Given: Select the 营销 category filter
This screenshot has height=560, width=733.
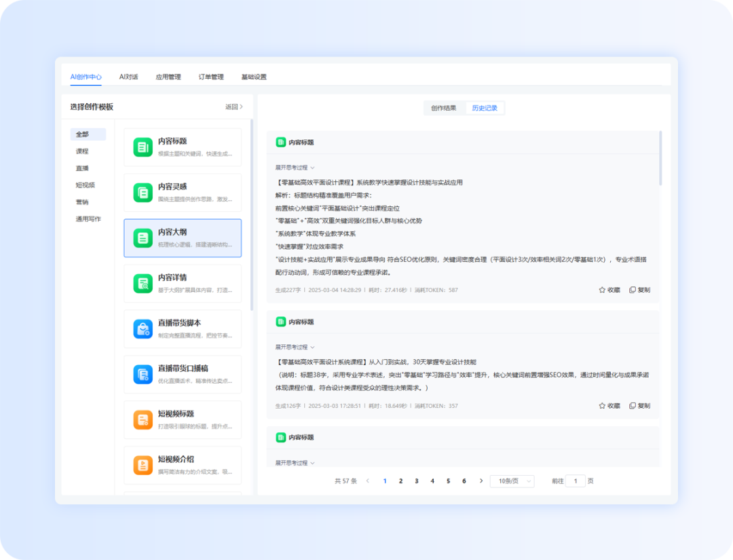Looking at the screenshot, I should pyautogui.click(x=82, y=202).
